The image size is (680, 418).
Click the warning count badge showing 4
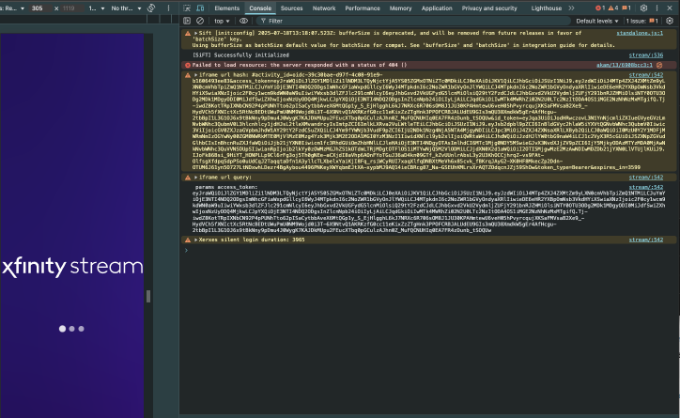click(x=613, y=8)
